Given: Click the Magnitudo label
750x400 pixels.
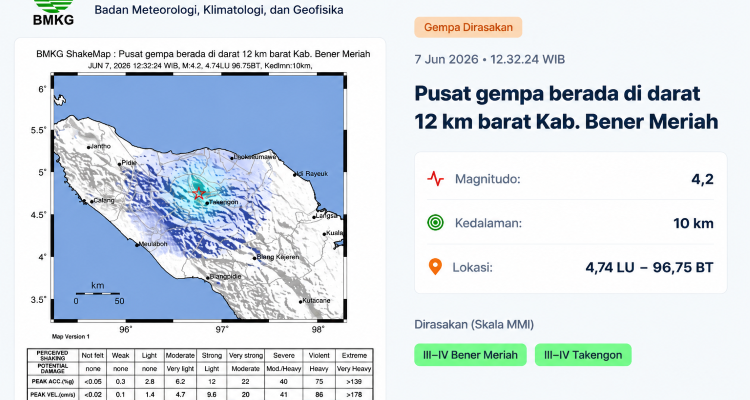Looking at the screenshot, I should click(487, 179).
